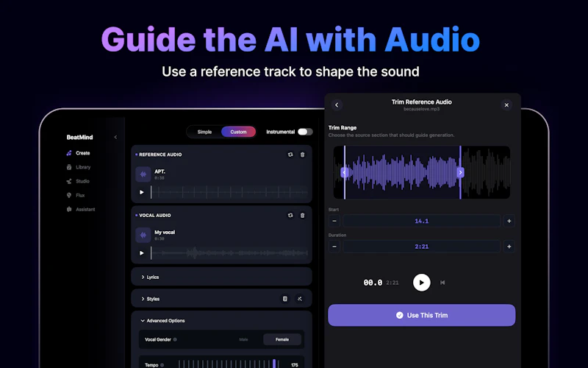Click the Start field showing 14.1
Image resolution: width=588 pixels, height=368 pixels.
tap(421, 222)
